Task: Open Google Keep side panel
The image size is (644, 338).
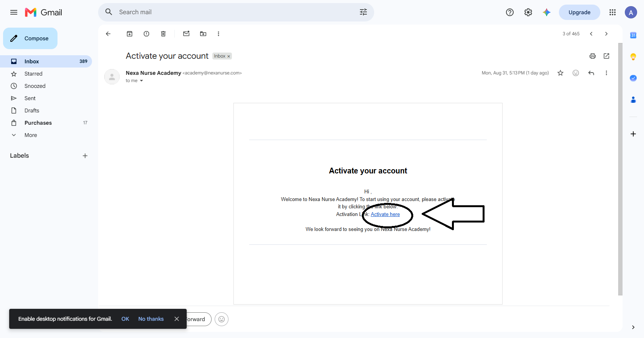Action: point(633,57)
